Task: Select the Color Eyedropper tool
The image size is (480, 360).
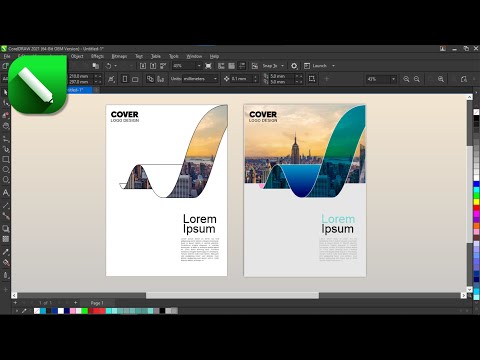Action: (6, 252)
